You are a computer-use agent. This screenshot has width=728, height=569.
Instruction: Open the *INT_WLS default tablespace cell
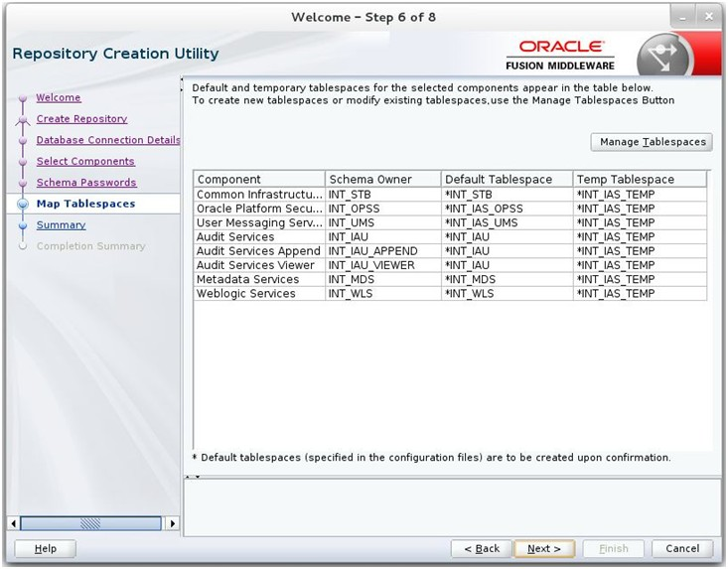507,294
